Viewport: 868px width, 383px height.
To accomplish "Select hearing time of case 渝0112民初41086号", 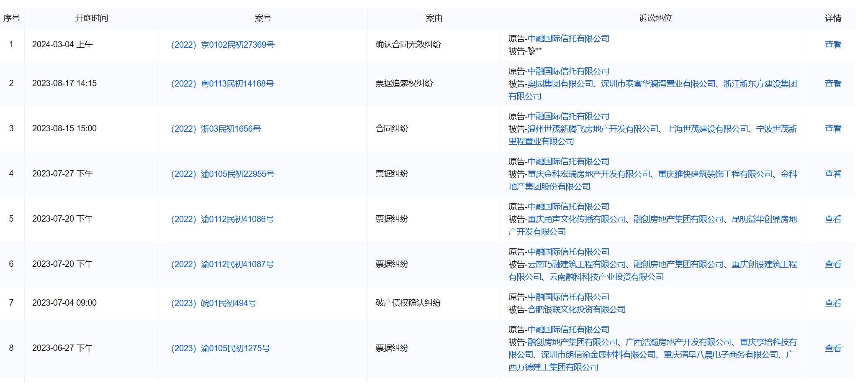I will [x=62, y=219].
